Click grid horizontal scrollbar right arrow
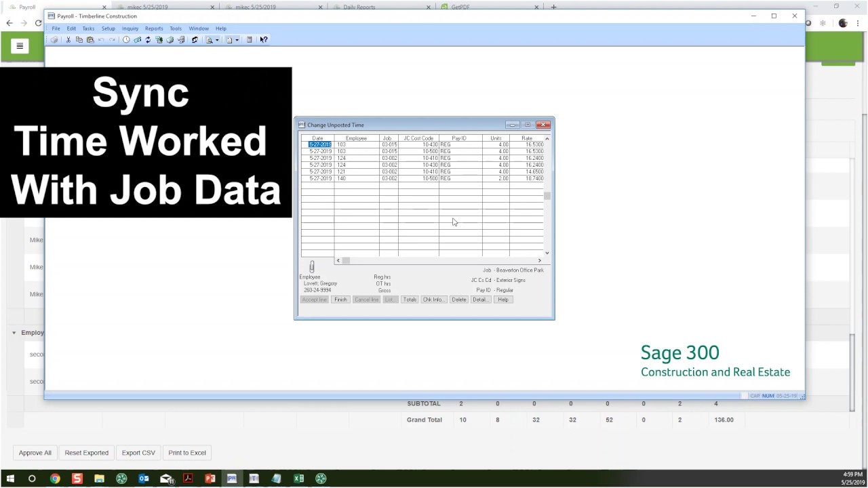 540,260
